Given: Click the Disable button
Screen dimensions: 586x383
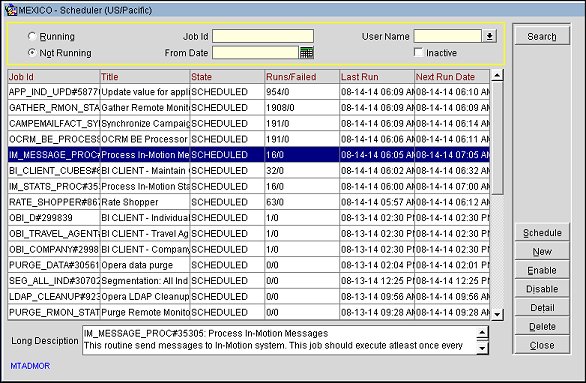Looking at the screenshot, I should (x=542, y=289).
